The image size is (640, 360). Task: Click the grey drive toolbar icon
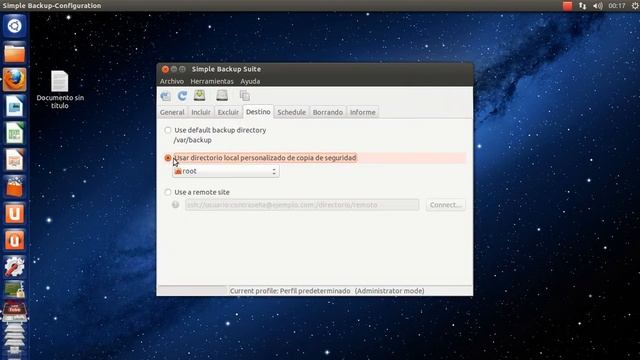[x=222, y=95]
